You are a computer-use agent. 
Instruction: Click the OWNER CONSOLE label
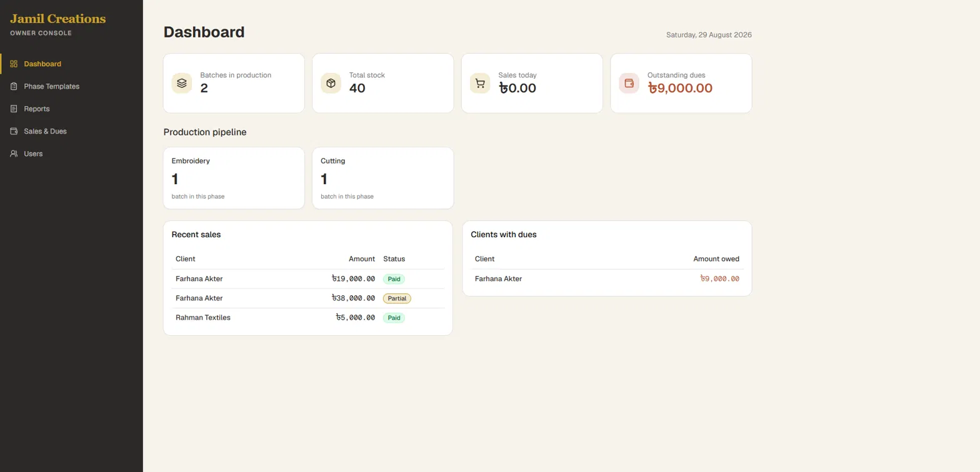(x=41, y=33)
